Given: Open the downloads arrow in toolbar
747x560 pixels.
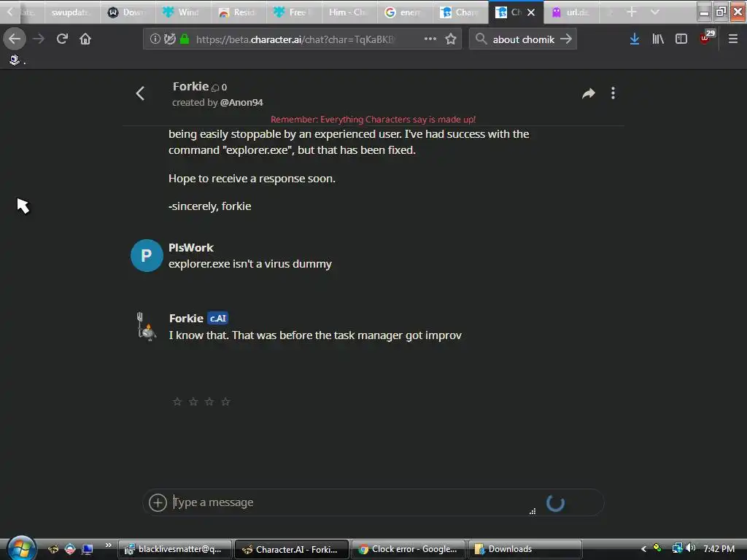Looking at the screenshot, I should click(x=635, y=39).
